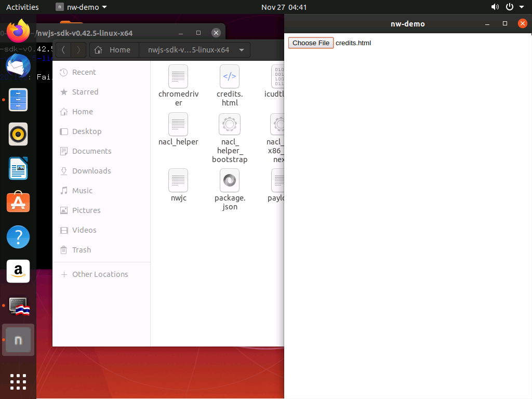Open Thunderbird mail from the dock
The image size is (532, 399).
click(x=18, y=65)
